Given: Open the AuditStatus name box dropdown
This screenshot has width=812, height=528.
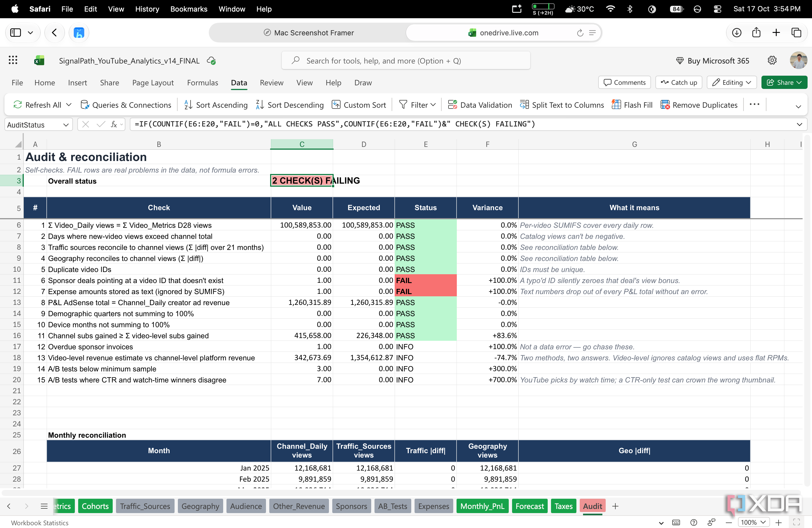Looking at the screenshot, I should [66, 125].
